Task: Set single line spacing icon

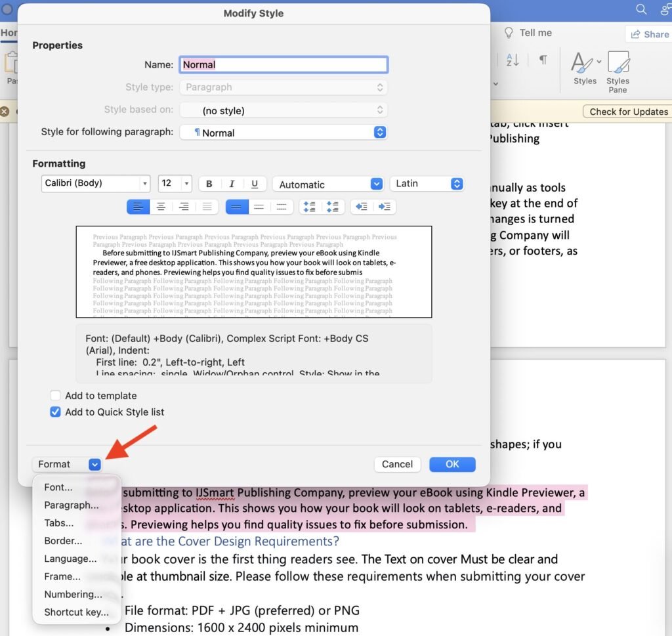Action: pos(236,207)
